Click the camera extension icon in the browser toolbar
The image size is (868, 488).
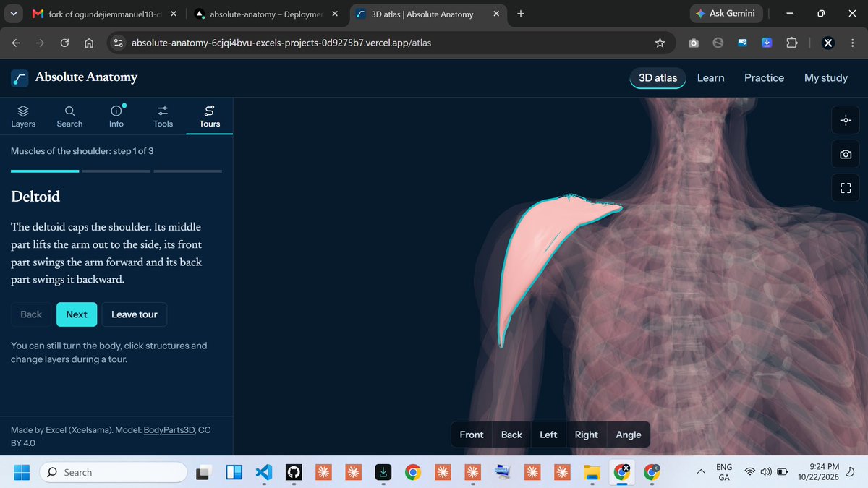[694, 43]
